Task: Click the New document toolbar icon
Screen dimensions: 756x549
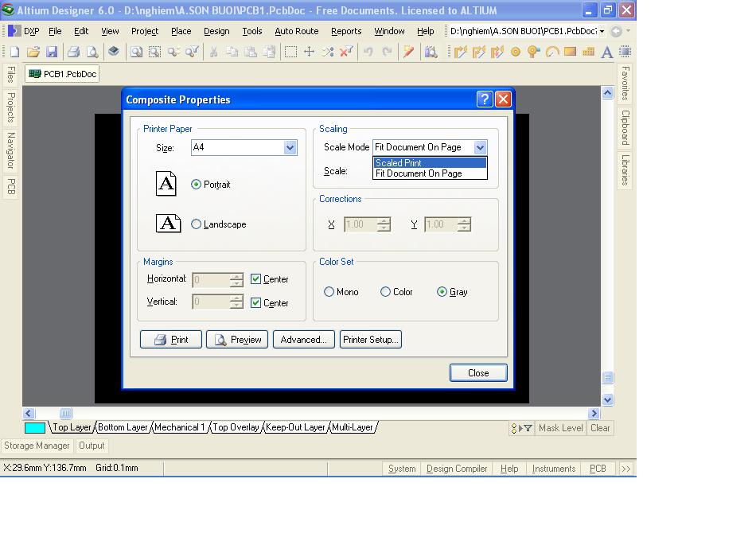Action: (14, 52)
